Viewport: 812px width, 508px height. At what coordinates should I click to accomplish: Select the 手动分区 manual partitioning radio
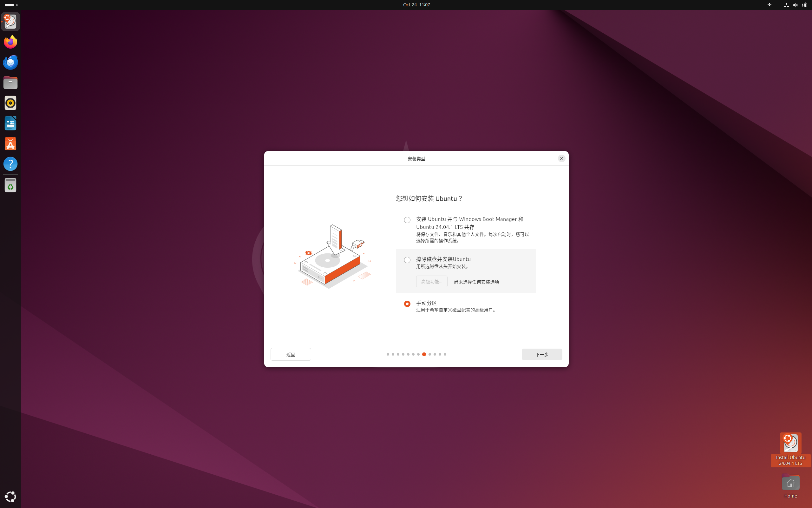(x=407, y=304)
